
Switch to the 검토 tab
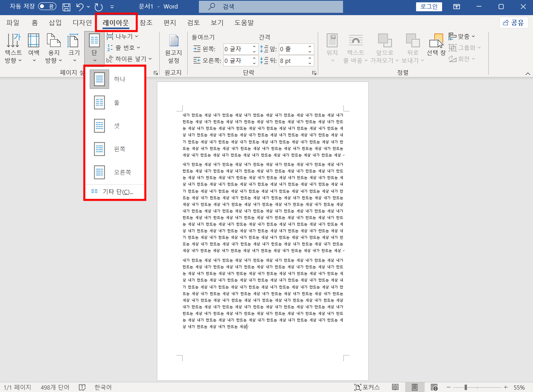[x=193, y=23]
